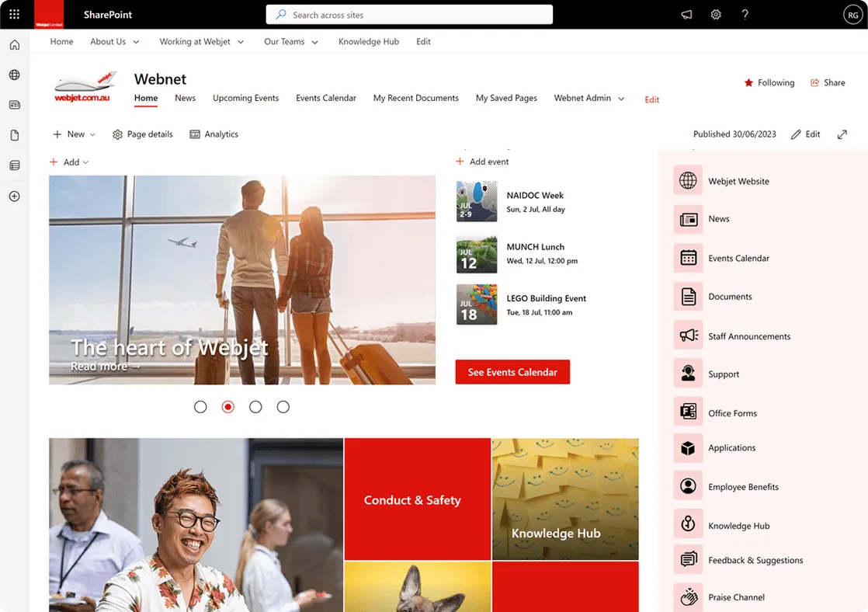868x612 pixels.
Task: Open the Home item in top hub navigation
Action: pyautogui.click(x=61, y=41)
